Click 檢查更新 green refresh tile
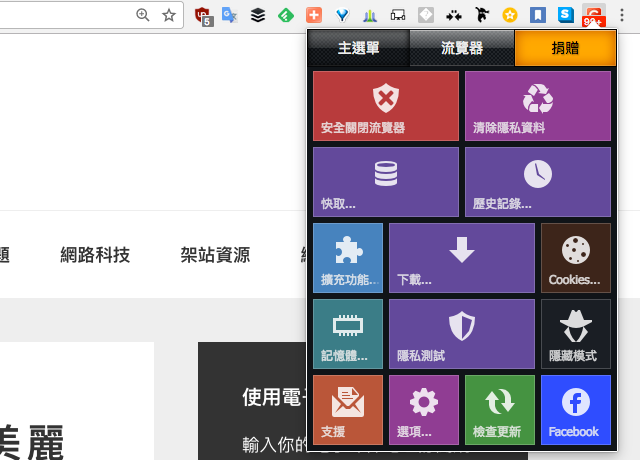 tap(499, 410)
